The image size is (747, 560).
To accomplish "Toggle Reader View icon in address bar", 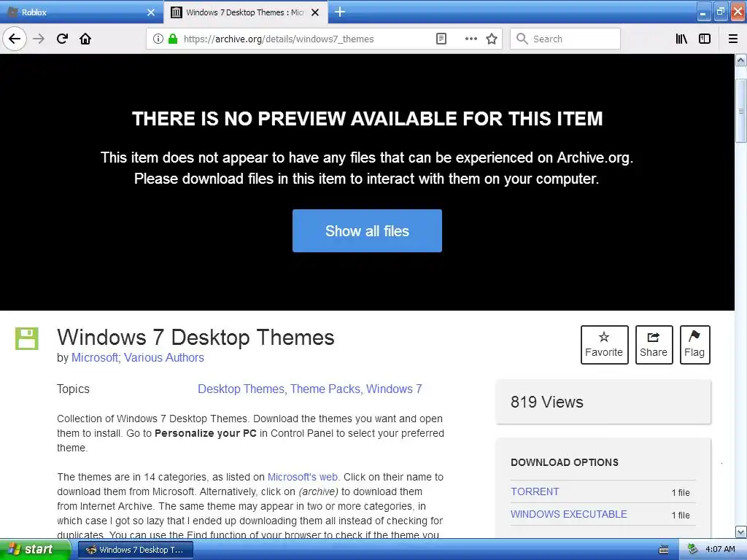I will click(x=441, y=39).
